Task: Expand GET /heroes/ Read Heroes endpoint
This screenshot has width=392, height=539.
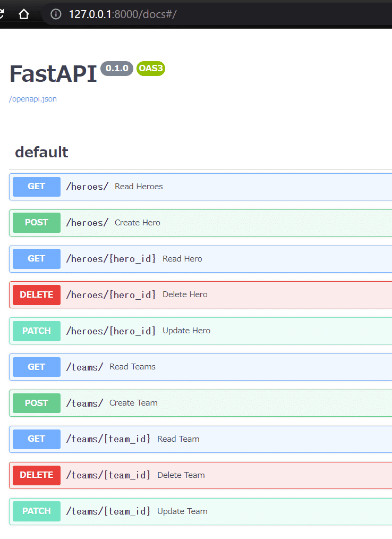Action: [x=201, y=187]
